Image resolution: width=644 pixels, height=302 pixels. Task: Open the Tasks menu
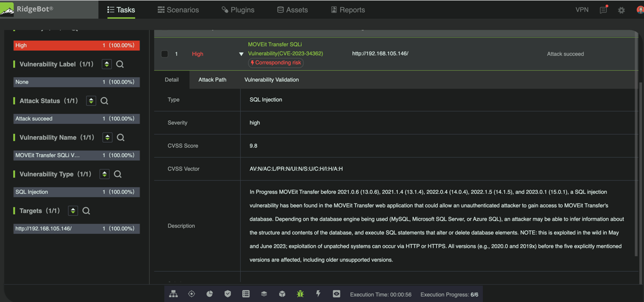tap(121, 9)
